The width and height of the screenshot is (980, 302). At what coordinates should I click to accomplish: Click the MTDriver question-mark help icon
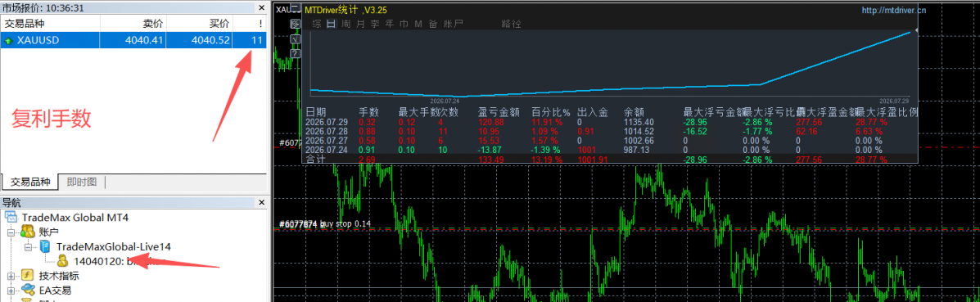[x=295, y=54]
